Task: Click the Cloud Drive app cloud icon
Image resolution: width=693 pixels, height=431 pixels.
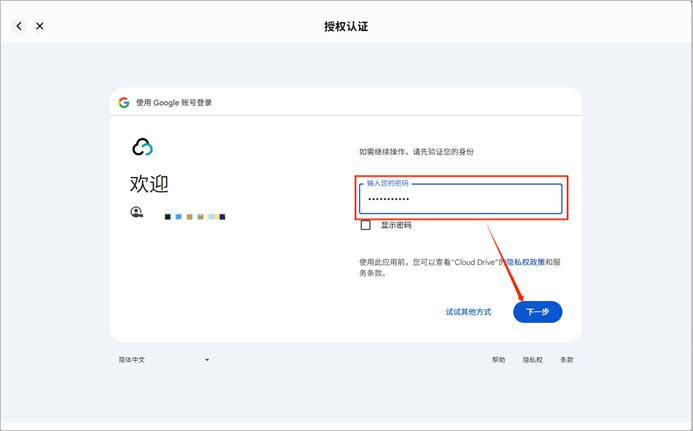Action: (142, 147)
